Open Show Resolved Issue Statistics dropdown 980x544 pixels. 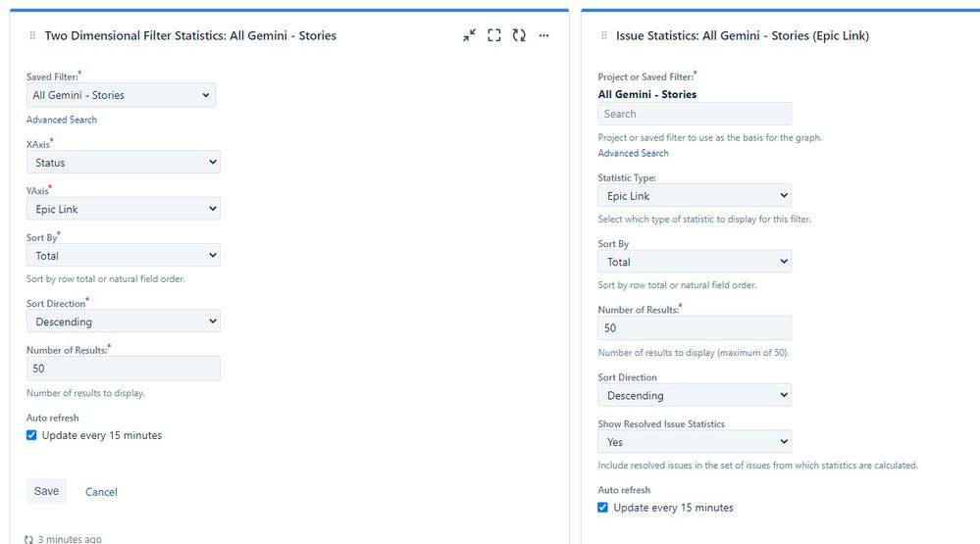click(695, 441)
